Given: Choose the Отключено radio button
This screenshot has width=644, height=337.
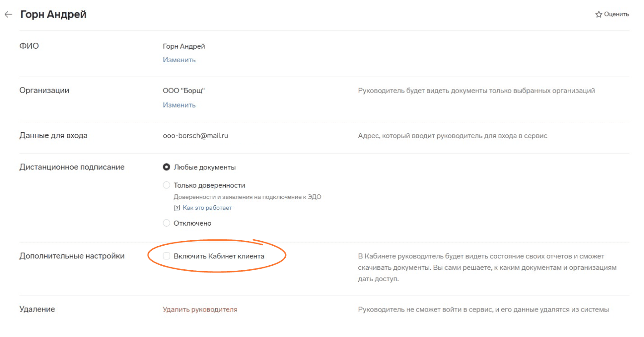Looking at the screenshot, I should tap(167, 223).
